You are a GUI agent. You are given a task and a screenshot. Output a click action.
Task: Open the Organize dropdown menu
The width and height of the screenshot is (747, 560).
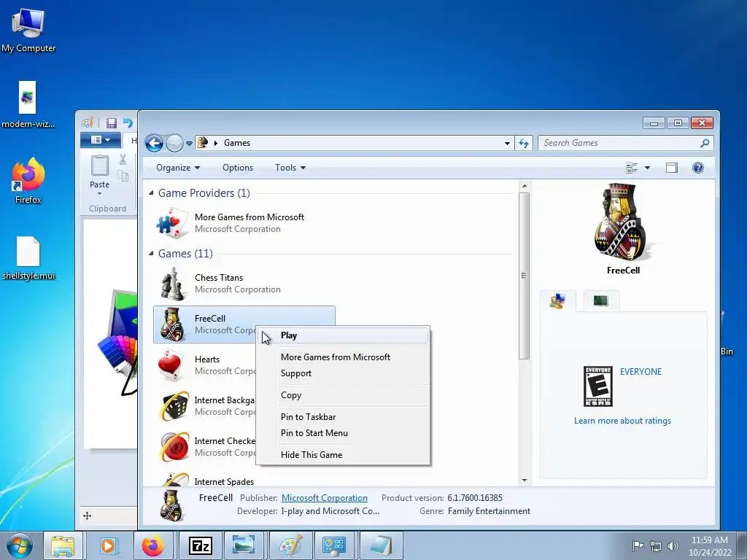pos(178,168)
